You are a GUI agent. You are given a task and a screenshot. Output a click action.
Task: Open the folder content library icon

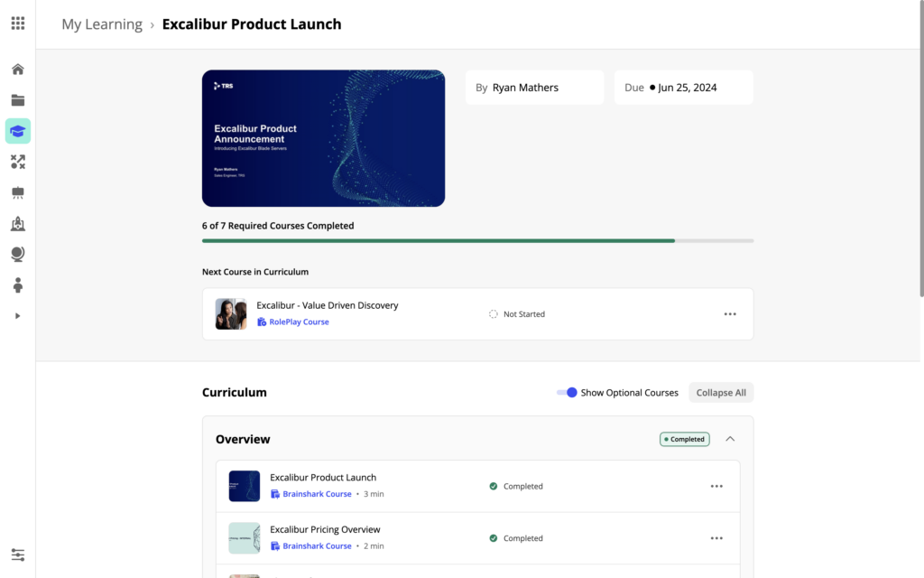click(18, 100)
